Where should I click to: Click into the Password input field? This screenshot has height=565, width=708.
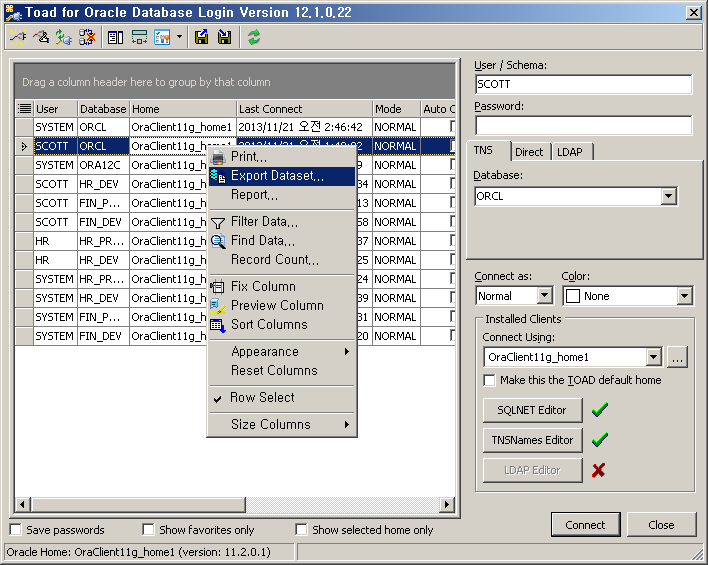click(x=583, y=125)
